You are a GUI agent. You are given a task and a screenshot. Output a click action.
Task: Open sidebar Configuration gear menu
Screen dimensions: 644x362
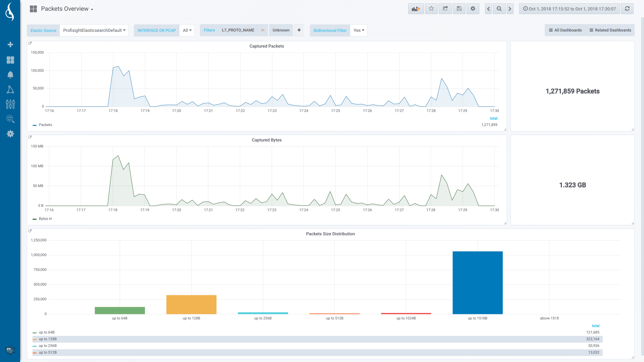(10, 134)
